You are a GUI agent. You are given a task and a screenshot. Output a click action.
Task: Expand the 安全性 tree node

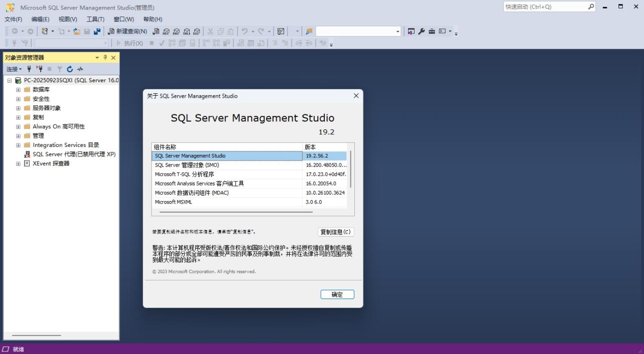18,98
